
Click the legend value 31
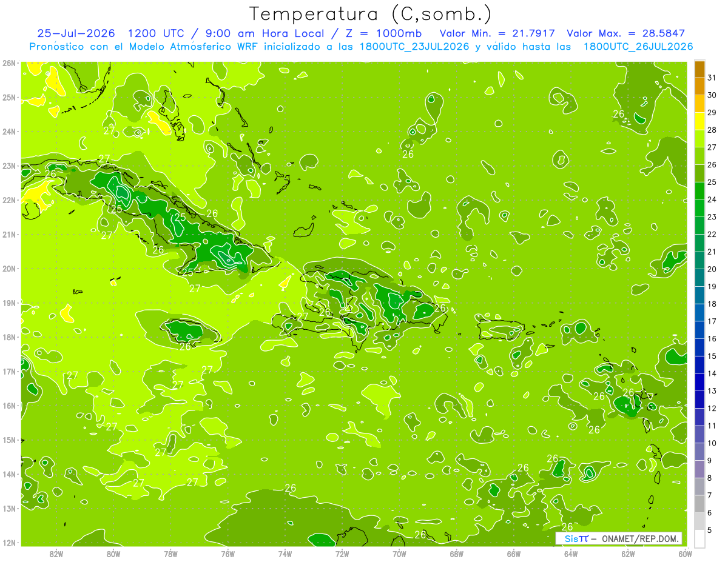click(712, 78)
